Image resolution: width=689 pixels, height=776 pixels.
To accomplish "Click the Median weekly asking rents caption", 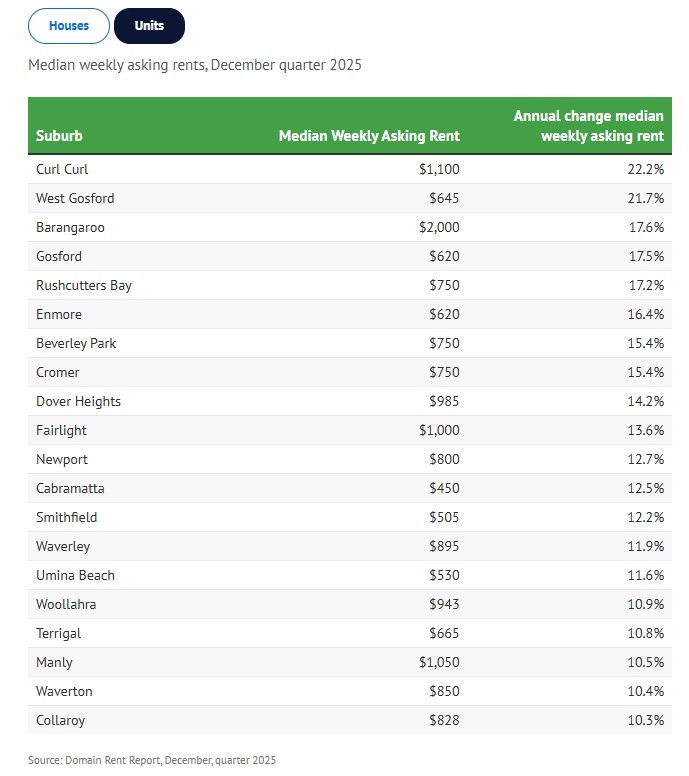I will tap(195, 65).
